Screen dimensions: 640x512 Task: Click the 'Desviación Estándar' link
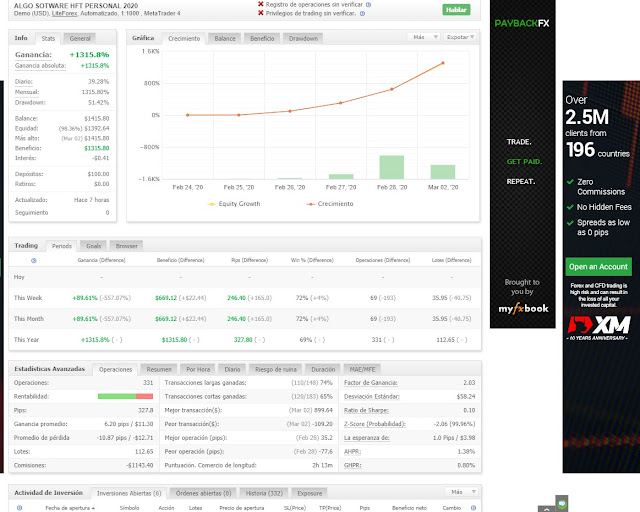tap(372, 396)
